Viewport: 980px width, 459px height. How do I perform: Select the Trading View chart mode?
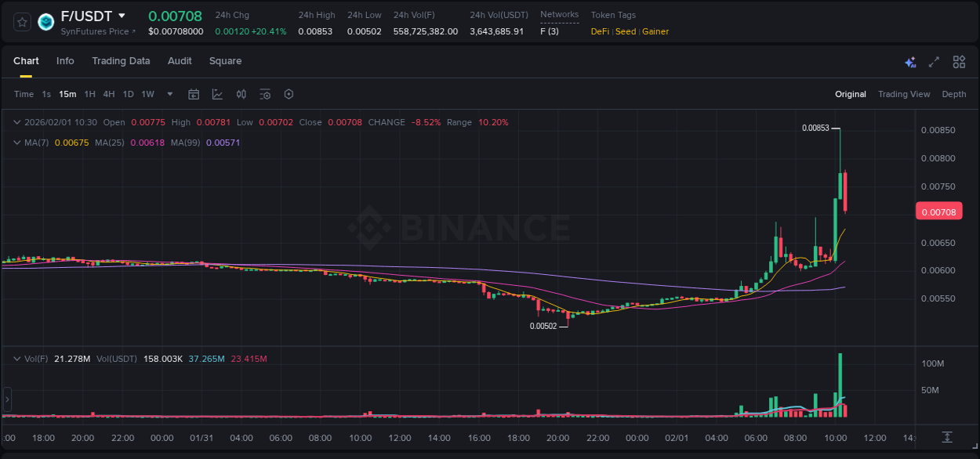[903, 94]
